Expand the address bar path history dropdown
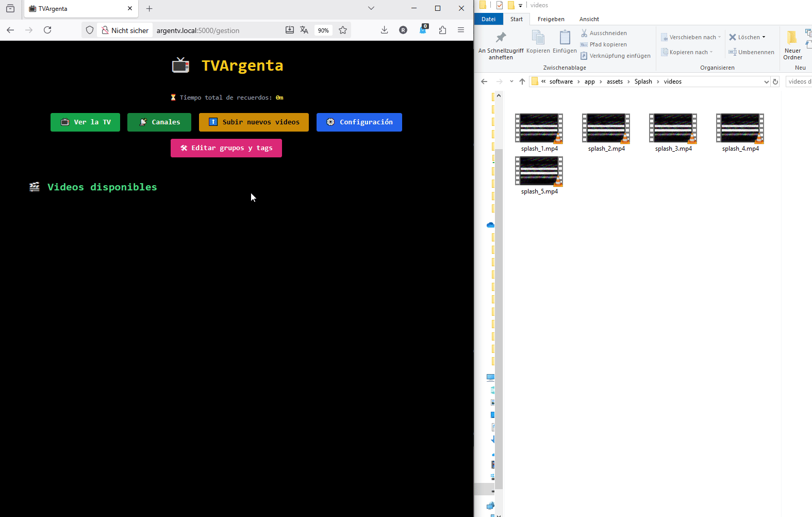The width and height of the screenshot is (812, 517). coord(766,82)
